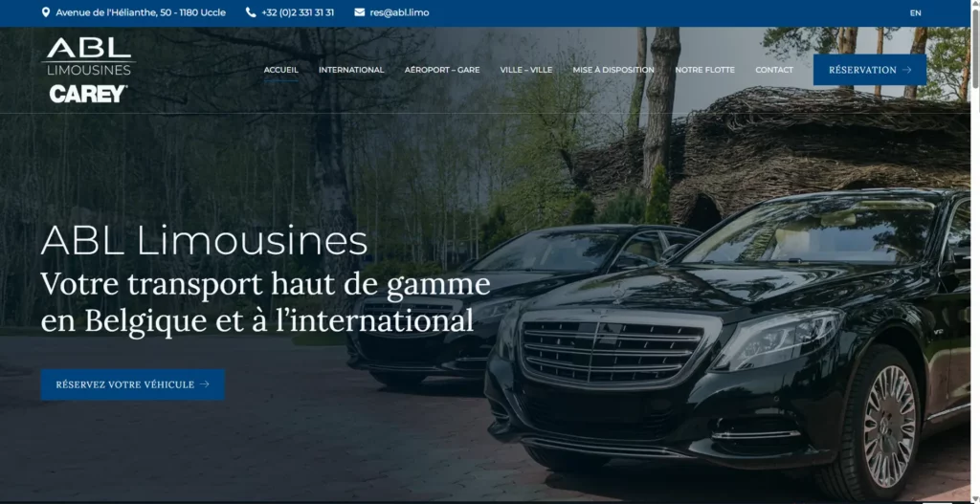Click Réservez votre véhicule button
Viewport: 980px width, 504px height.
click(x=132, y=384)
